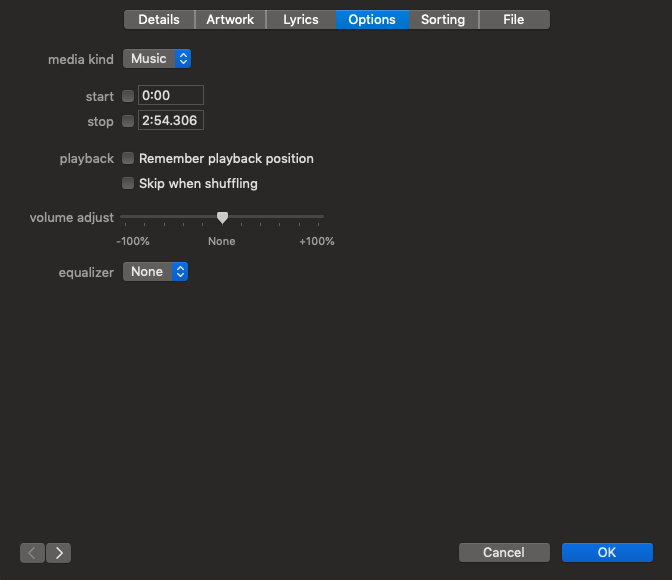Open the Artwork tab
Screen dimensions: 672x580
[230, 19]
